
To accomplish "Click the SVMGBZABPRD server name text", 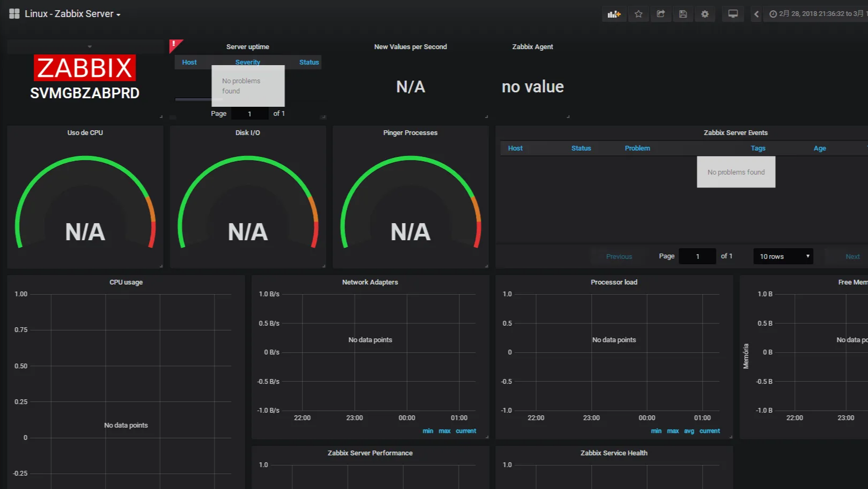I will click(x=85, y=93).
